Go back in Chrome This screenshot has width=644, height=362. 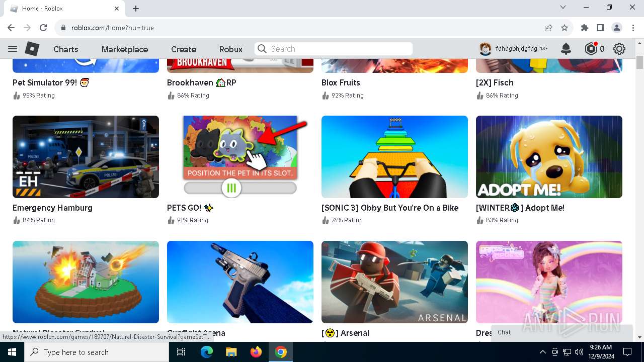tap(11, 28)
